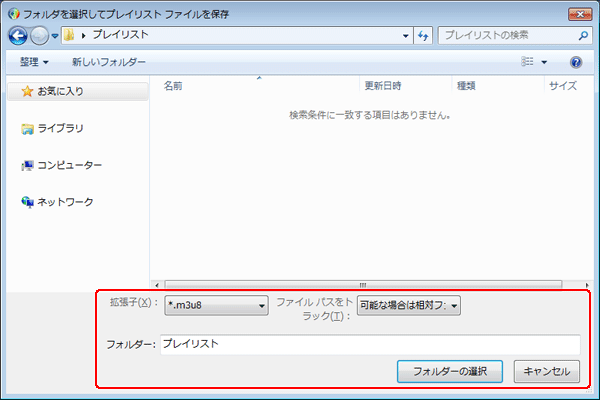The image size is (600, 400).
Task: Click the refresh button beside address bar
Action: (423, 35)
